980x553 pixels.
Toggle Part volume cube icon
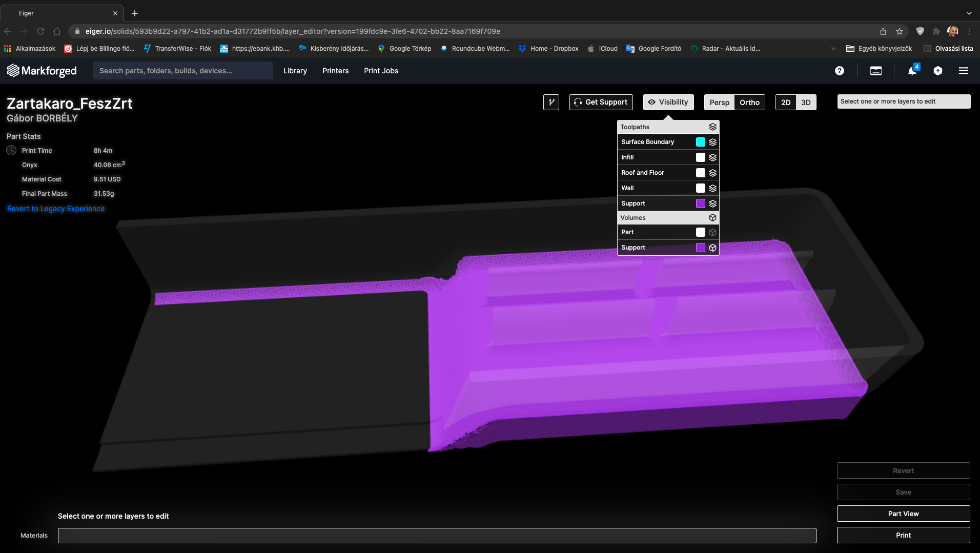pyautogui.click(x=712, y=232)
